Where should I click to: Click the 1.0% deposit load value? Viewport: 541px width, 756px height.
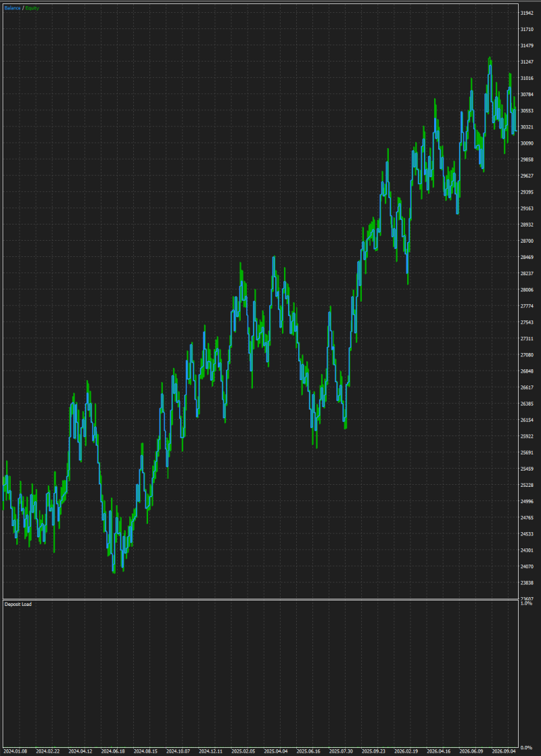527,604
